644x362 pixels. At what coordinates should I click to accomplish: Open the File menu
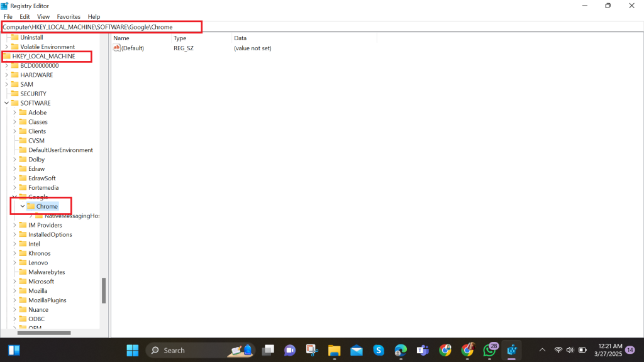pos(8,17)
